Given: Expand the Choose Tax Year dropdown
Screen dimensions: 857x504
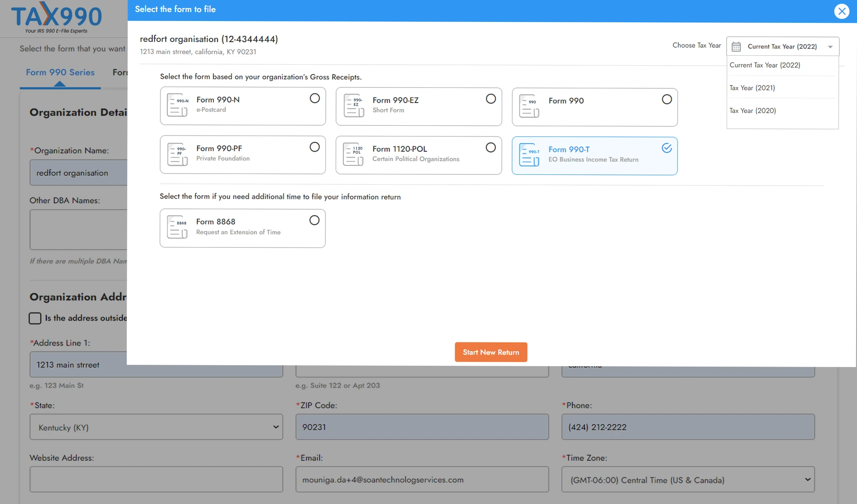Looking at the screenshot, I should 782,46.
